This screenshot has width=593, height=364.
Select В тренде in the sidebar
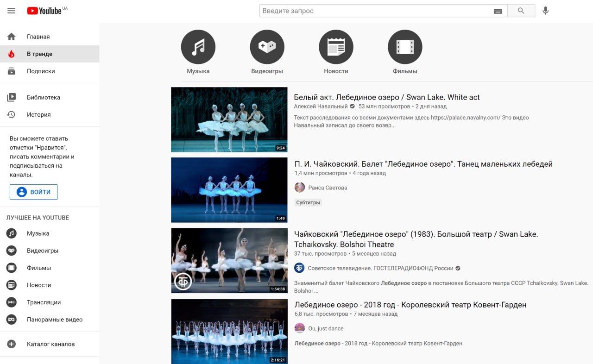tap(50, 54)
